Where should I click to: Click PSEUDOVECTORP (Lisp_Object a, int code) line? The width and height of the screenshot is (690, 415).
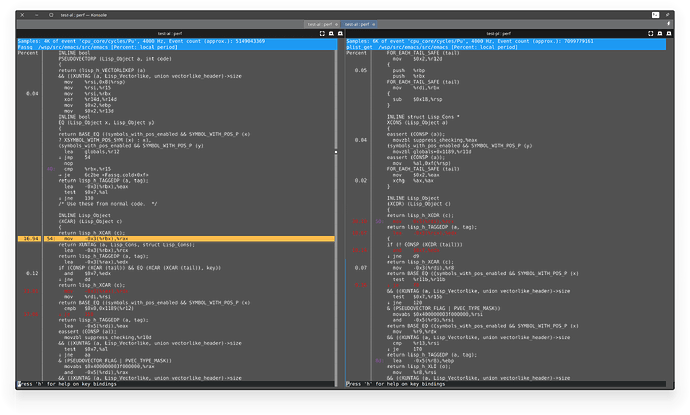[115, 59]
